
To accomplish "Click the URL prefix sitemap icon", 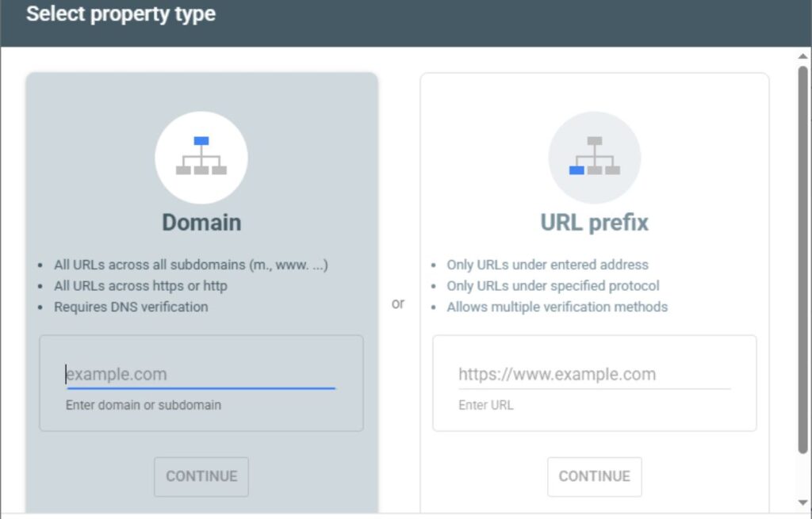I will (595, 158).
